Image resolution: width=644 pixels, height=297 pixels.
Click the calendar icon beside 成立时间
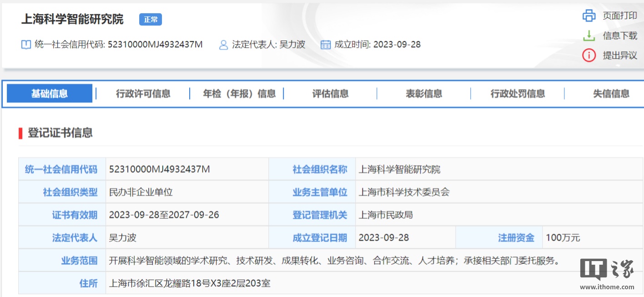coord(325,45)
